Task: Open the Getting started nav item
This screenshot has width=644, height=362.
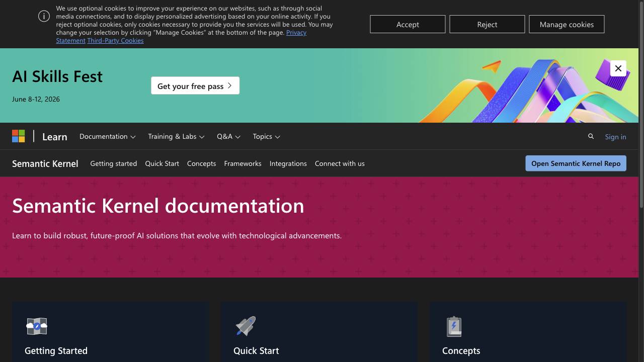Action: pyautogui.click(x=114, y=163)
